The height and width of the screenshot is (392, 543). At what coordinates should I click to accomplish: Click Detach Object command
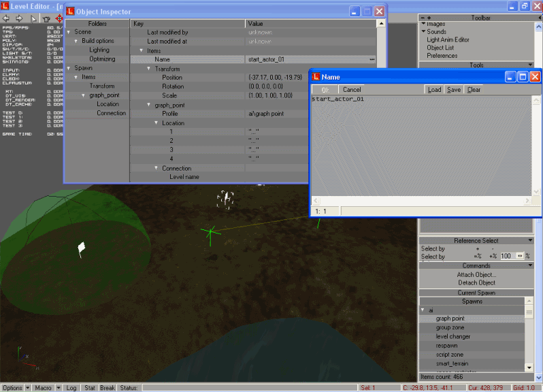click(x=476, y=282)
